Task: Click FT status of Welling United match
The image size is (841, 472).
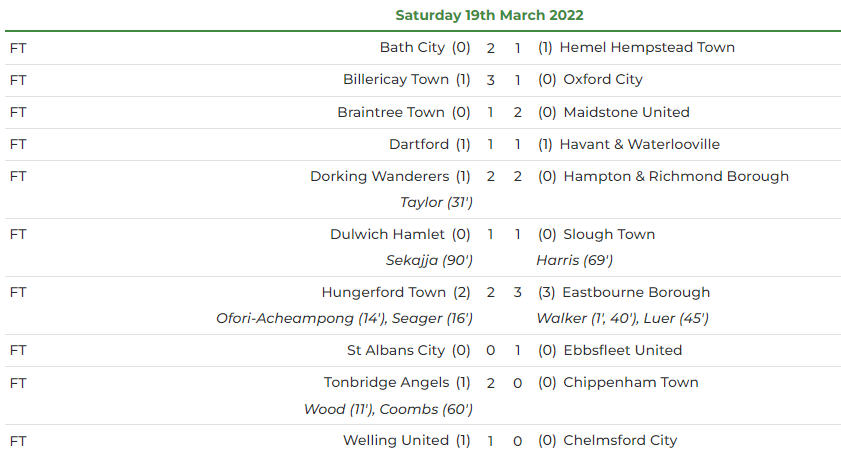Action: [x=18, y=440]
